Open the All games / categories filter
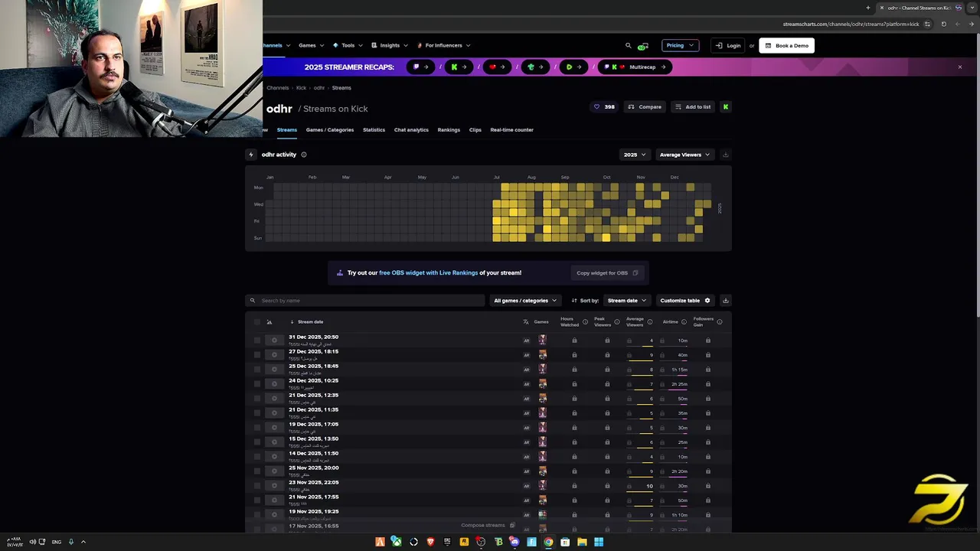This screenshot has height=551, width=980. 525,301
